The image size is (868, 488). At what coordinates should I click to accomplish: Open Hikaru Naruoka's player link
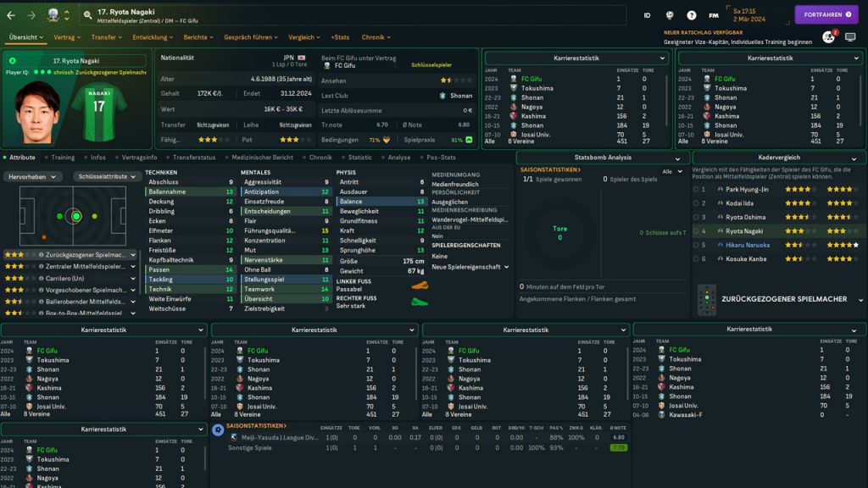click(749, 244)
